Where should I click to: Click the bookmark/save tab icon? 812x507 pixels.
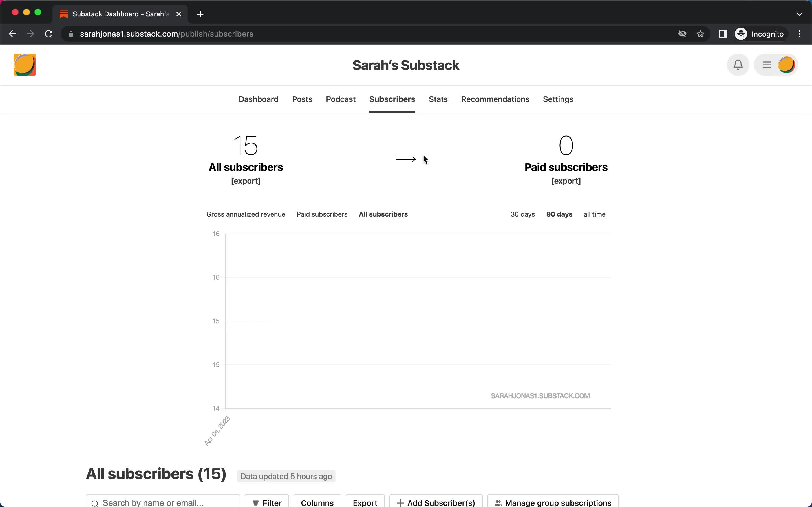pos(700,34)
